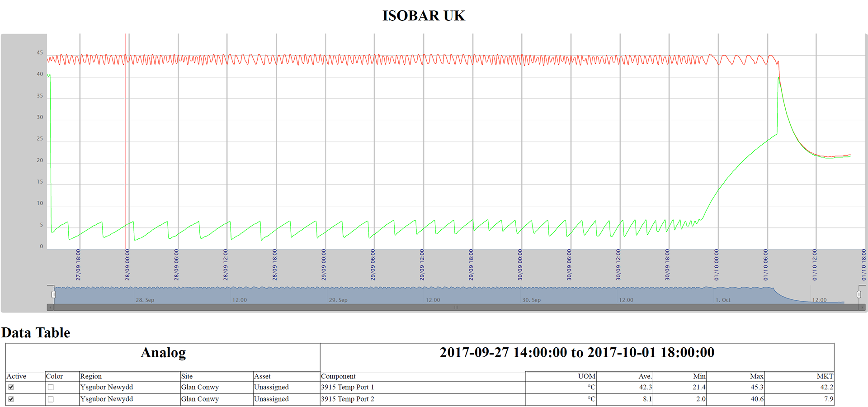Click left navigator range handle
The height and width of the screenshot is (407, 868).
click(x=54, y=295)
